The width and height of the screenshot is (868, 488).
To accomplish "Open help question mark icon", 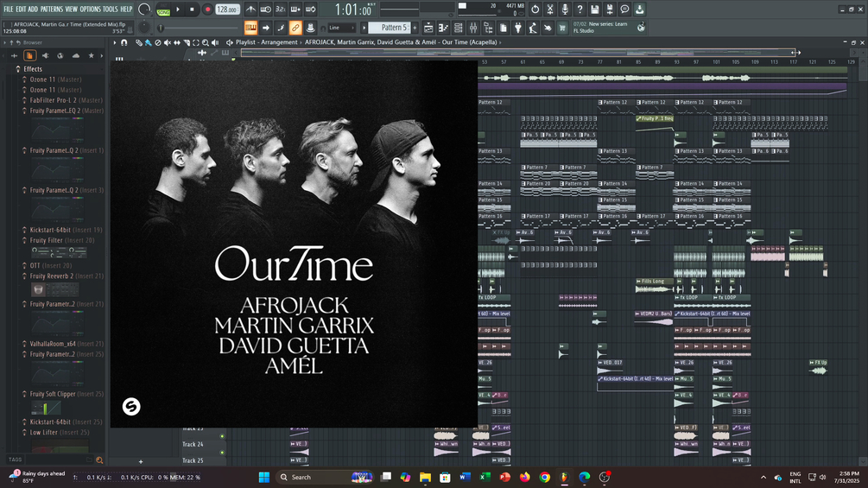I will click(x=580, y=10).
